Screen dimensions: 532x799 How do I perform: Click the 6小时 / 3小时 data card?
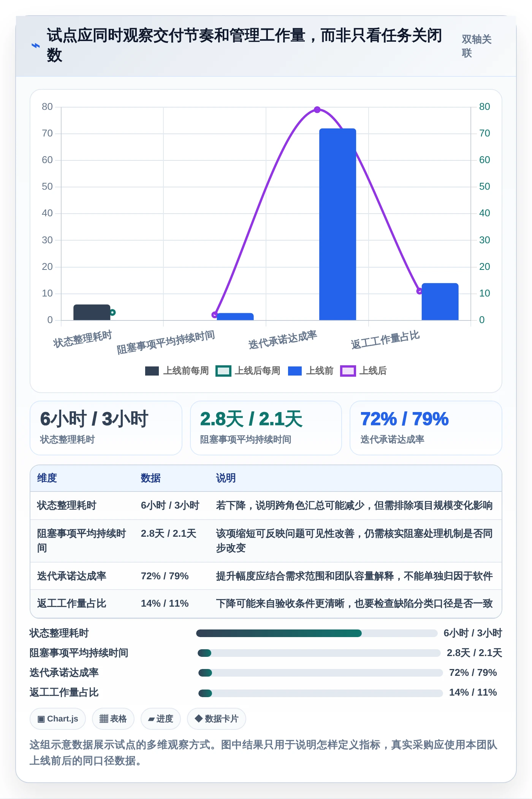tap(106, 428)
